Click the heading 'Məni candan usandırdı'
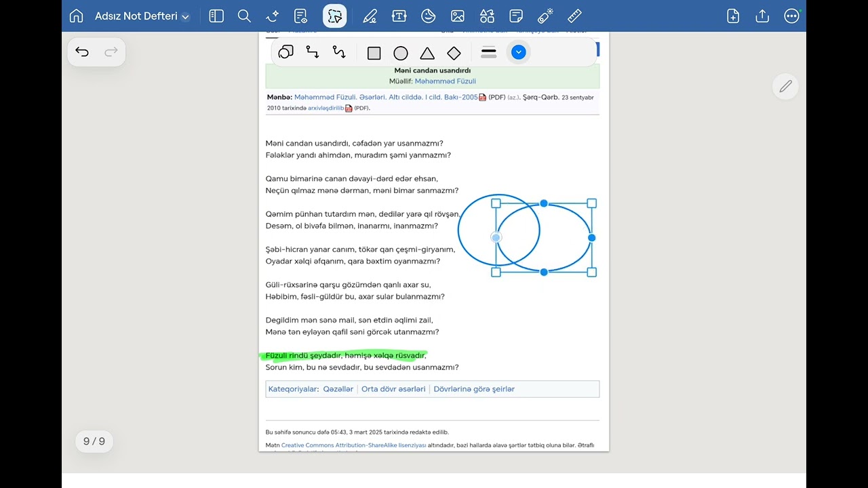 tap(433, 70)
